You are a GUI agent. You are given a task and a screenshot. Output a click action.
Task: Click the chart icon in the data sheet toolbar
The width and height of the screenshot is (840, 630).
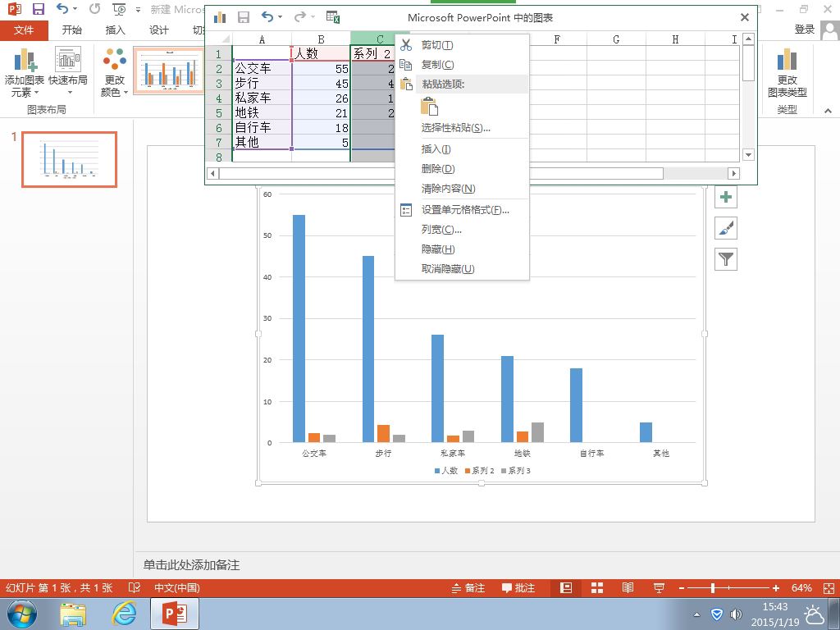(x=220, y=17)
